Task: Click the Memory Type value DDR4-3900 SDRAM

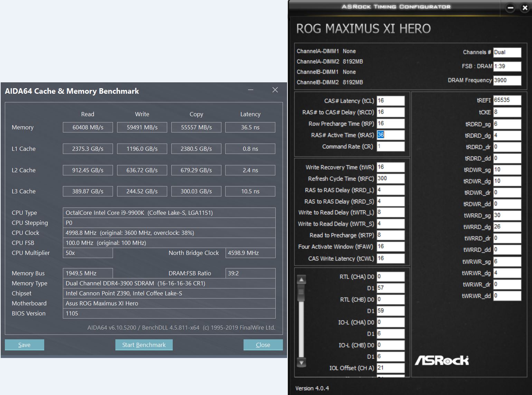Action: 169,283
